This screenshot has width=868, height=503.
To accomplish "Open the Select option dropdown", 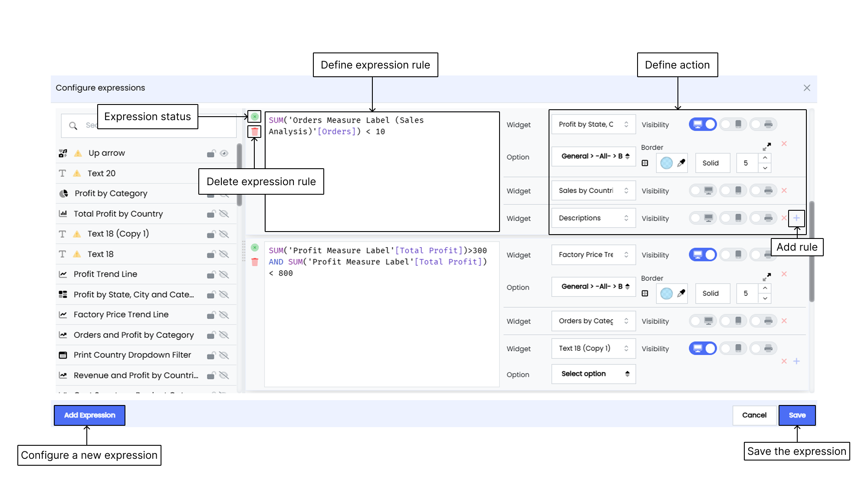I will click(593, 374).
